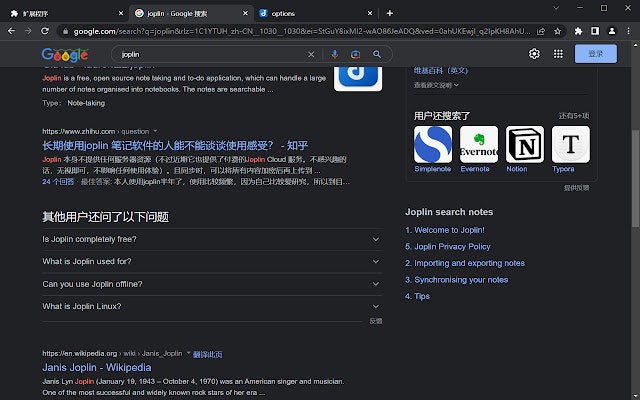
Task: Open the Zhihu joplin question result
Action: pyautogui.click(x=175, y=145)
